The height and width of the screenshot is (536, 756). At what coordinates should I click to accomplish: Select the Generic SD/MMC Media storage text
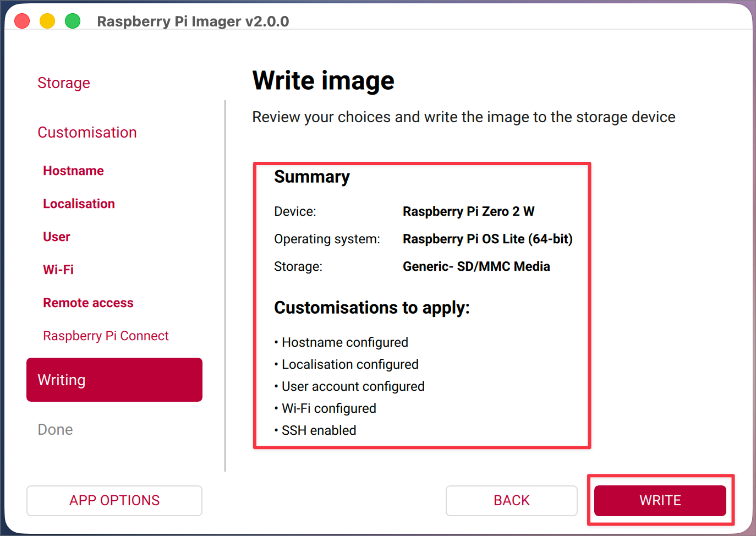pyautogui.click(x=476, y=266)
